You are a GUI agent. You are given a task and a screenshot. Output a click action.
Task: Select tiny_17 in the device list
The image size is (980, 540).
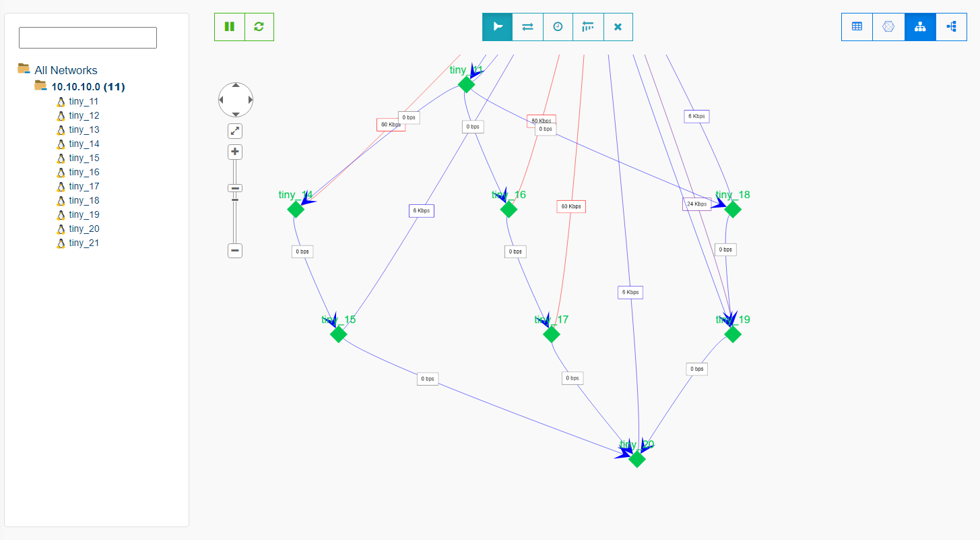click(x=82, y=186)
